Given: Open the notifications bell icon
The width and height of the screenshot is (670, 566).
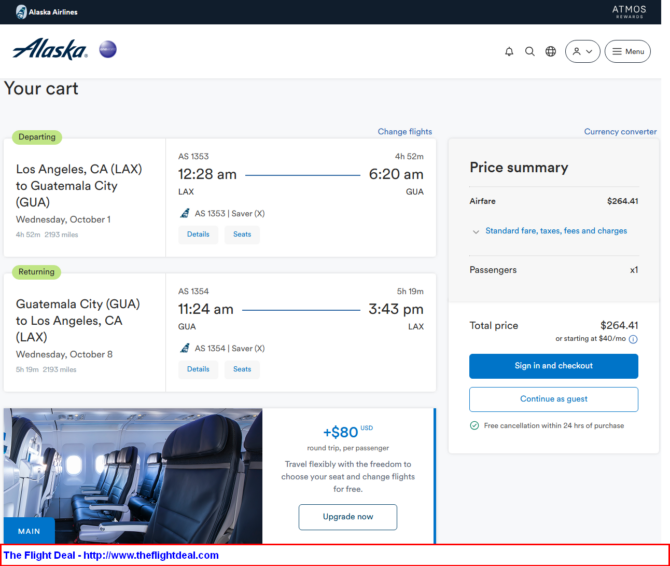Looking at the screenshot, I should coord(509,52).
